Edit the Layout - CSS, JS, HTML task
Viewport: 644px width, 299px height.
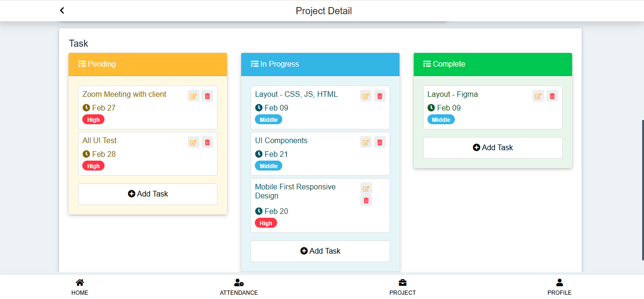pos(366,96)
